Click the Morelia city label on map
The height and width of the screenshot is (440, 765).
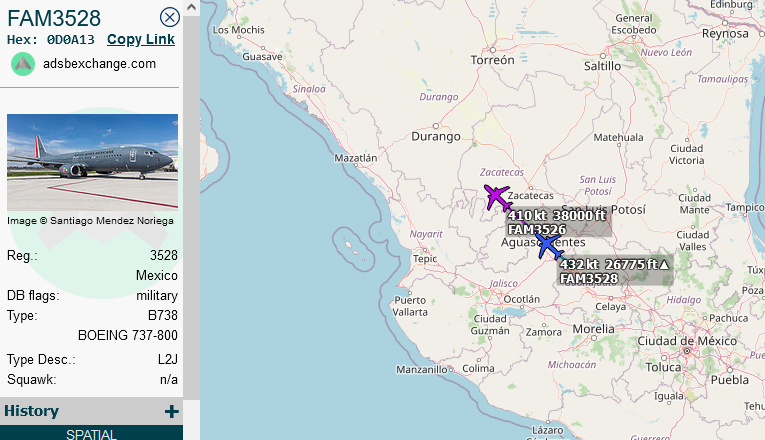tap(593, 329)
